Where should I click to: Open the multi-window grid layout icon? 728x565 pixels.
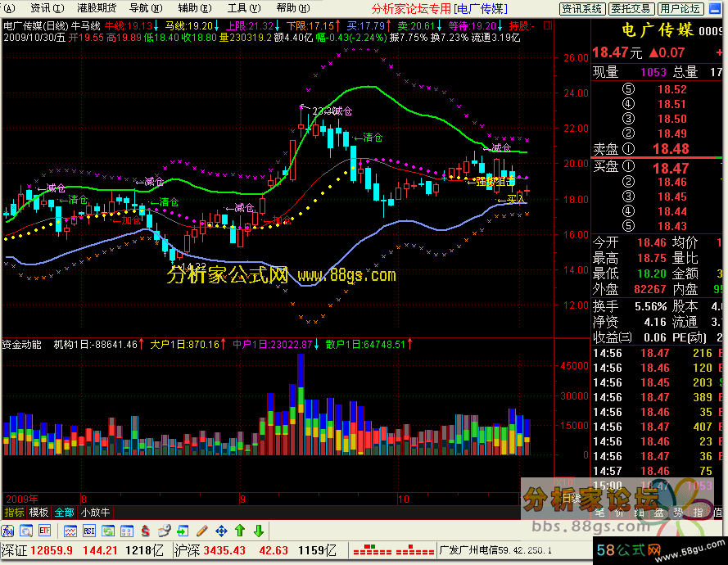tap(127, 531)
